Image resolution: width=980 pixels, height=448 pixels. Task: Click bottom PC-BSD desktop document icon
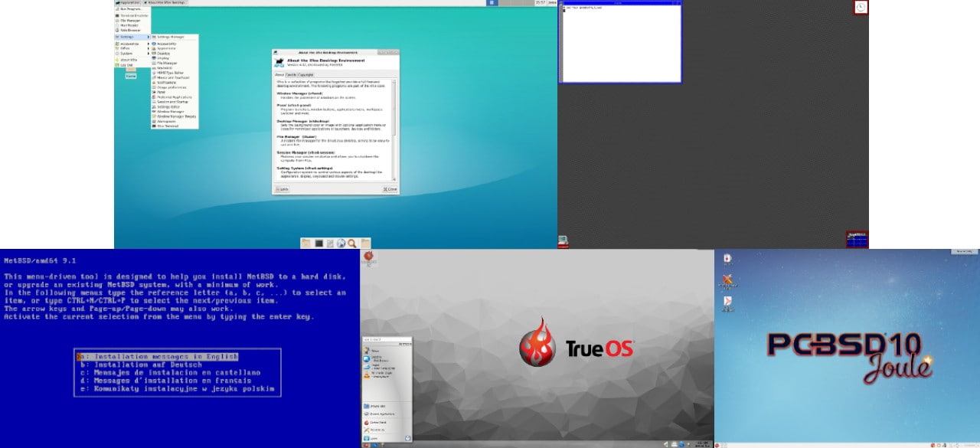coord(727,302)
